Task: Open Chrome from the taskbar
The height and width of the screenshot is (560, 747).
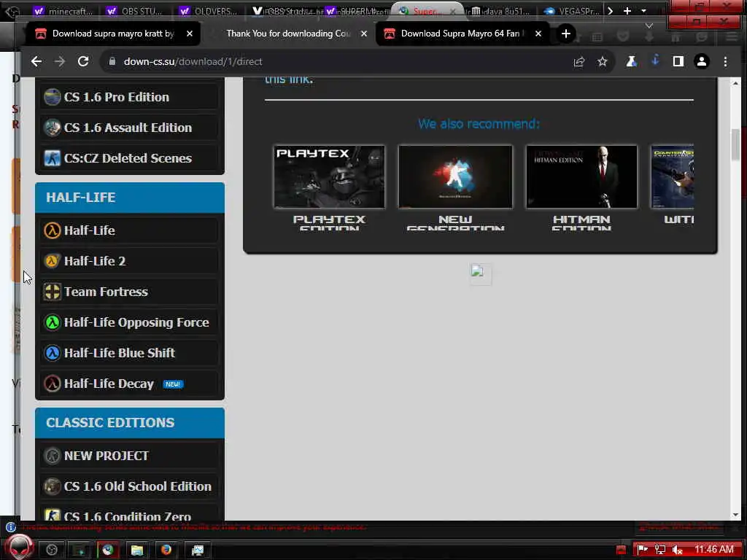Action: [x=108, y=550]
